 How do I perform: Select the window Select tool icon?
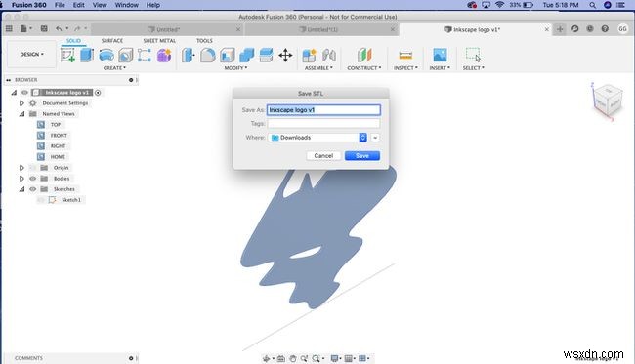pos(473,55)
